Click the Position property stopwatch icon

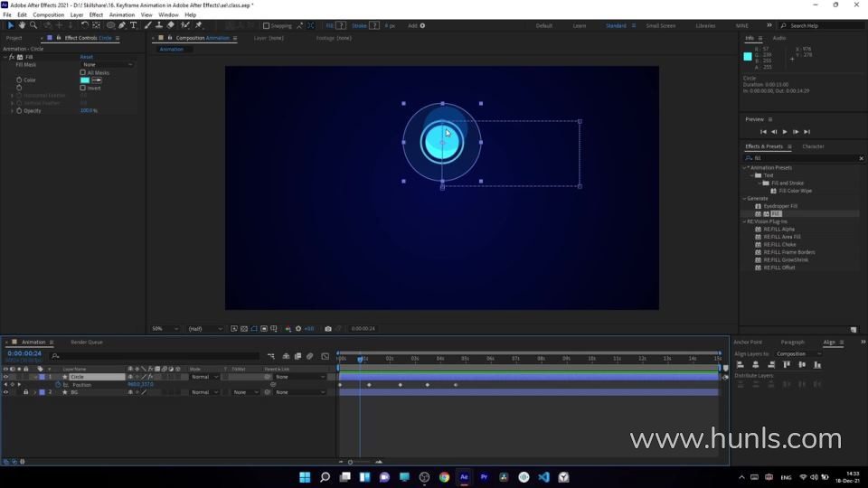pyautogui.click(x=58, y=385)
